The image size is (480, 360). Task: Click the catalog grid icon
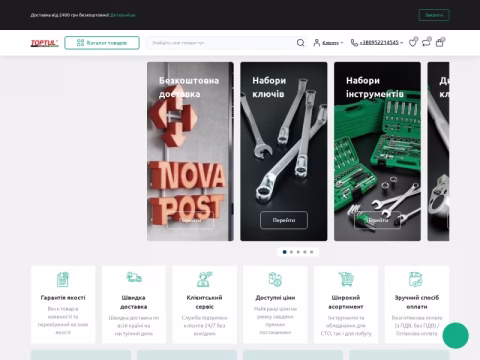(80, 43)
